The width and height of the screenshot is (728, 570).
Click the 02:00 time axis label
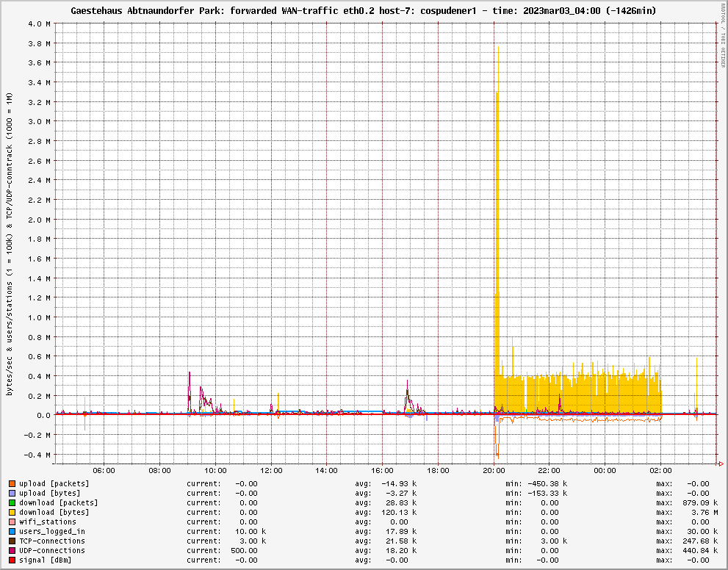[x=660, y=471]
